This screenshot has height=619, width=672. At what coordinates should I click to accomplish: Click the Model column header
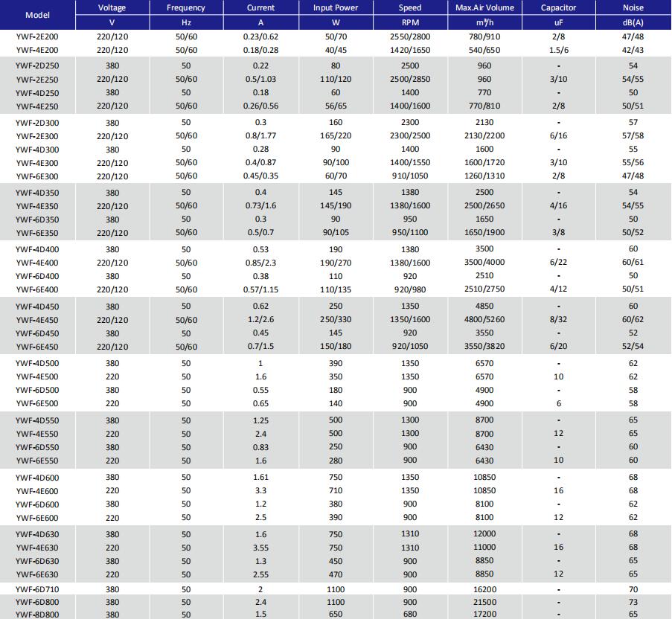37,15
